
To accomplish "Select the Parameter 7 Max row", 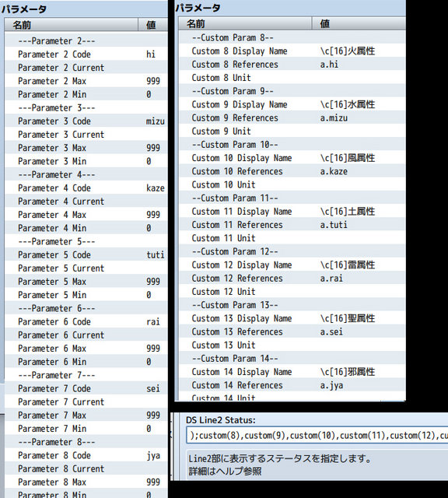I will [x=86, y=415].
